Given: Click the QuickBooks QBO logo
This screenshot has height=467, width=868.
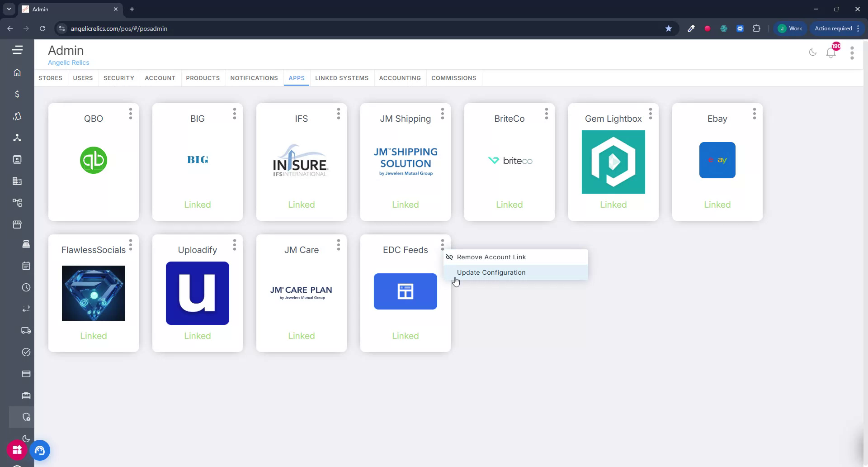Looking at the screenshot, I should [x=94, y=160].
